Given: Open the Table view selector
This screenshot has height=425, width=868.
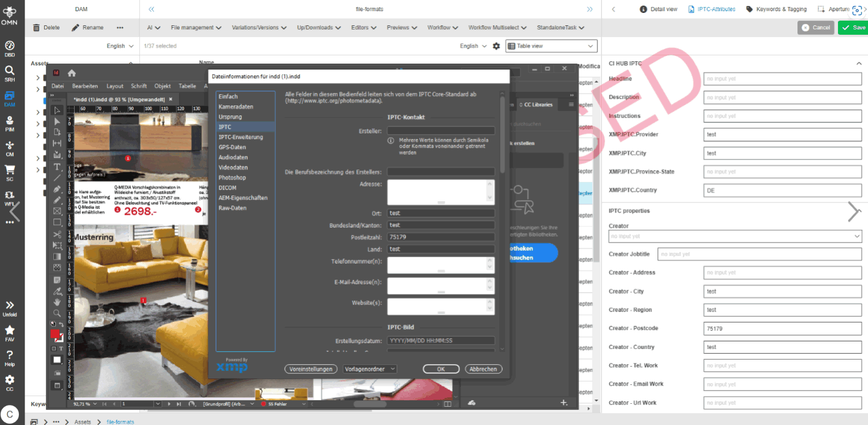Looking at the screenshot, I should click(551, 46).
